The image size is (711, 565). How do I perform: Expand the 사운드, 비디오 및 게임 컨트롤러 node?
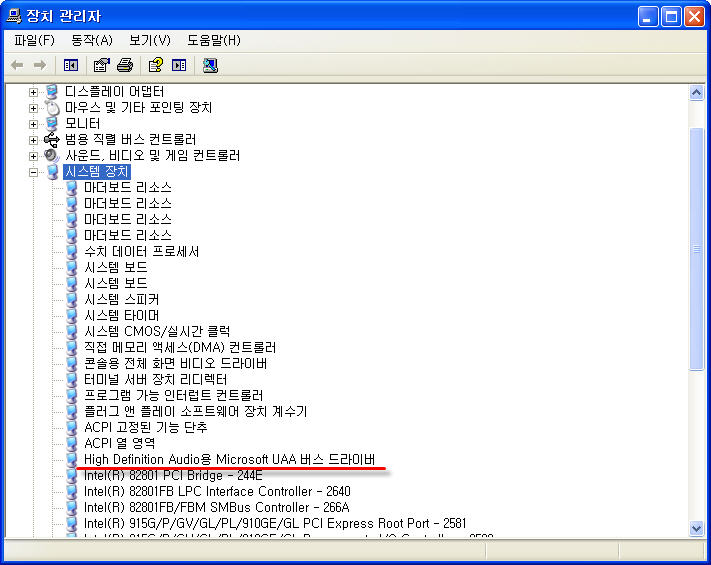[33, 156]
